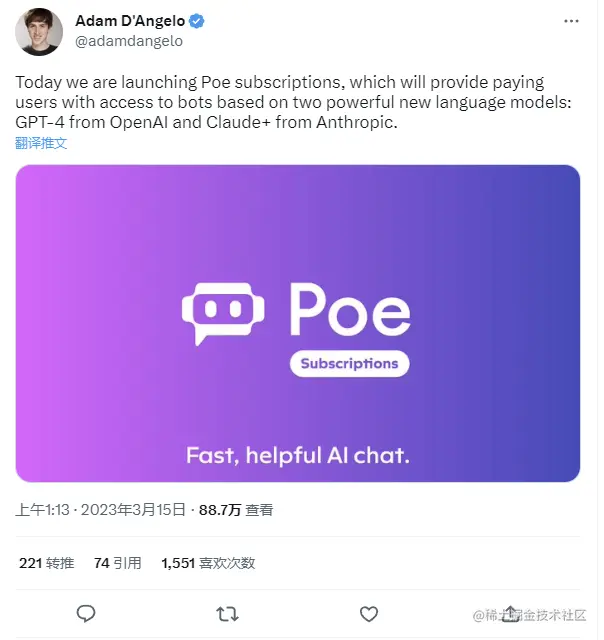Click the reply speech bubble icon
604x640 pixels.
coord(86,613)
